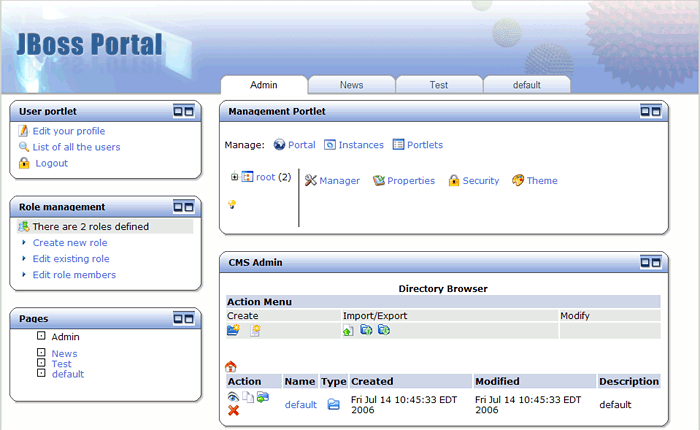This screenshot has width=700, height=430.
Task: Click the home icon in Directory Browser
Action: 231,367
